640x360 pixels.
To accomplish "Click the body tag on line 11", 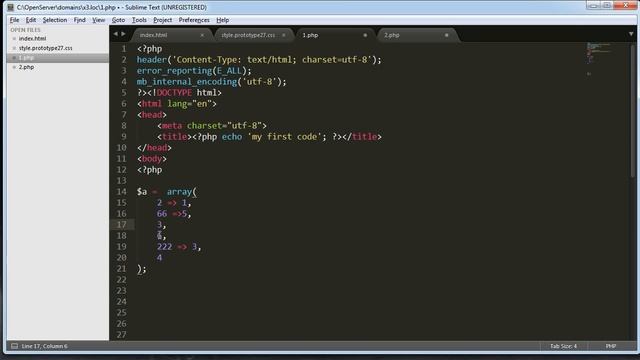I will coord(151,159).
